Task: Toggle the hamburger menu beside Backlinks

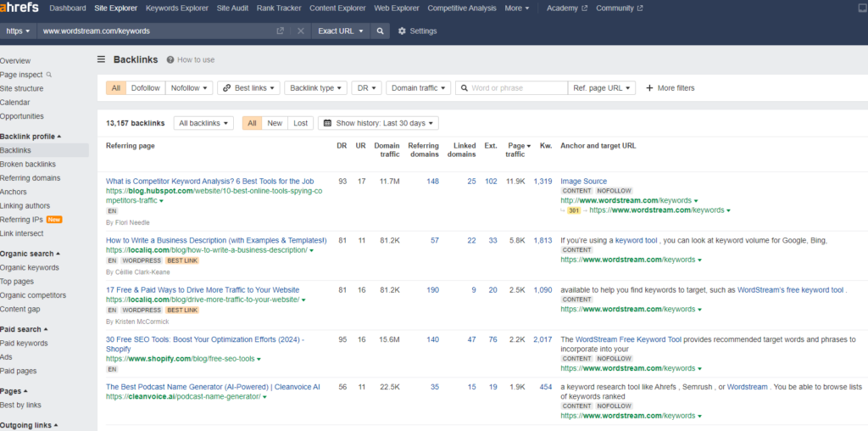Action: (x=102, y=59)
